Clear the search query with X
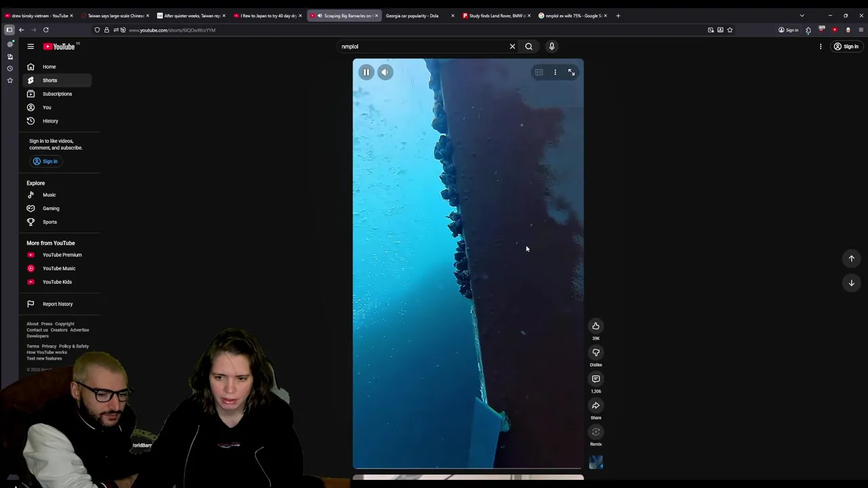This screenshot has width=868, height=488. click(x=512, y=46)
